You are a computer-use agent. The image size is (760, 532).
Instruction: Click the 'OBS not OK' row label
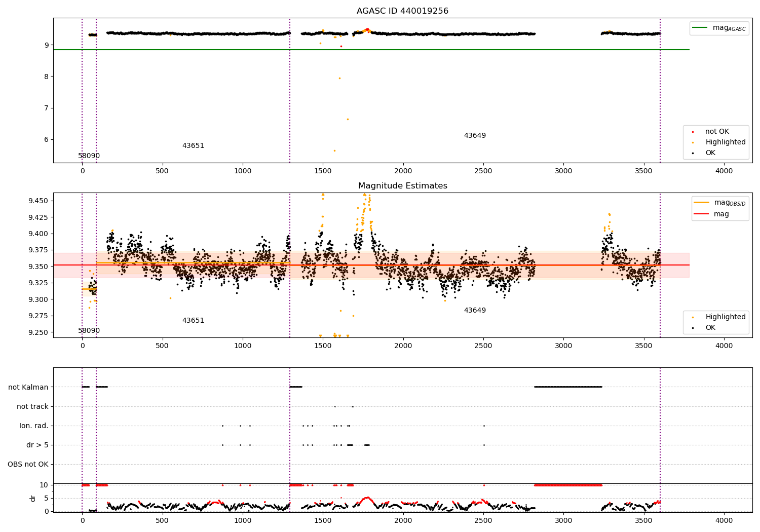point(28,465)
